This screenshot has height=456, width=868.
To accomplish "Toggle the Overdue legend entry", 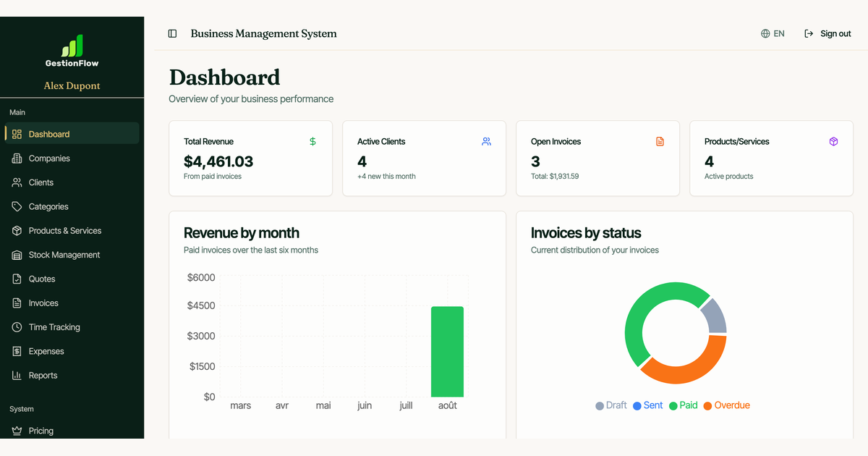I will (727, 405).
